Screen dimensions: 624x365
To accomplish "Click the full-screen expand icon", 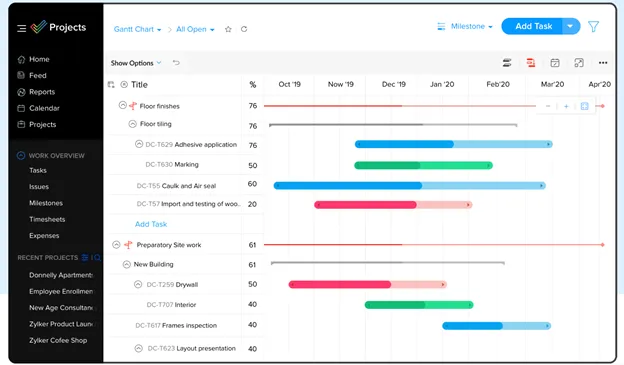I will click(x=579, y=62).
